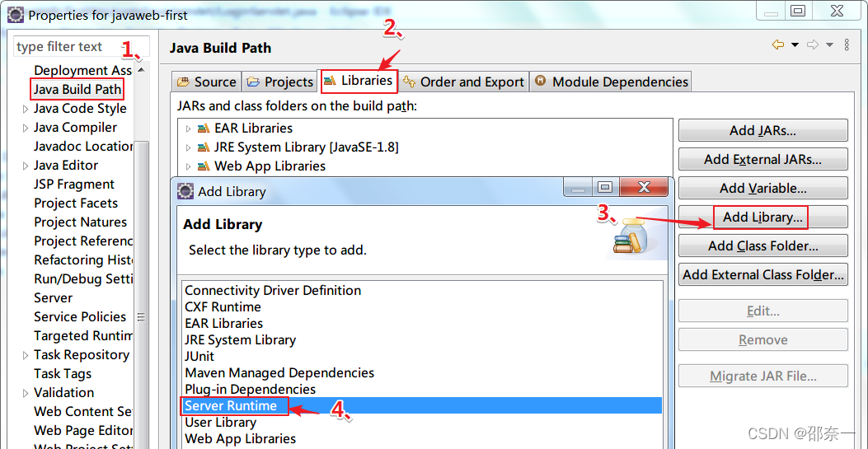Choose Plug-in Dependencies library type
Image resolution: width=868 pixels, height=449 pixels.
(422, 390)
